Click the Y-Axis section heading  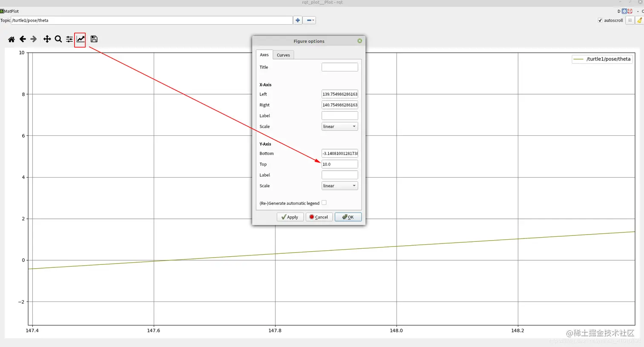click(x=265, y=144)
